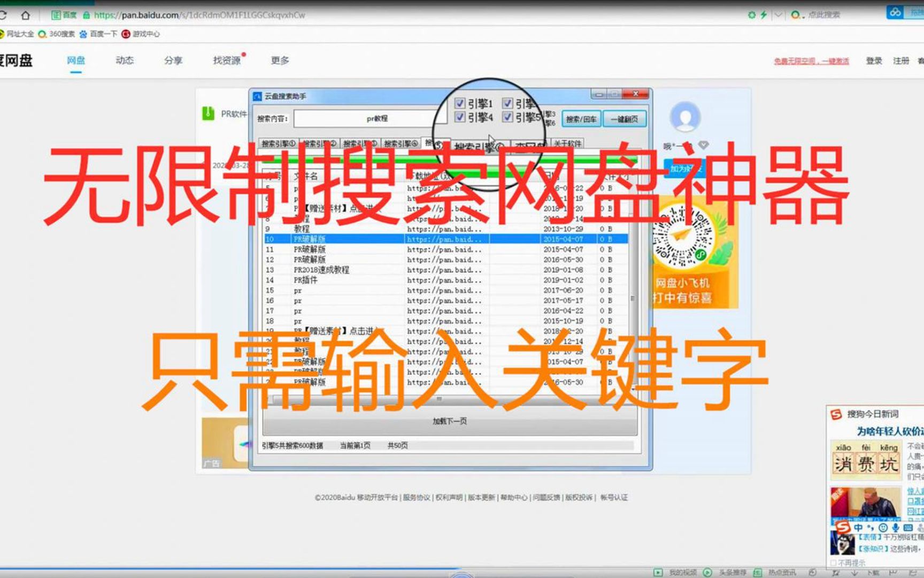Viewport: 924px width, 578px height.
Task: Switch to the 搜索引擎④ tab
Action: click(x=401, y=143)
